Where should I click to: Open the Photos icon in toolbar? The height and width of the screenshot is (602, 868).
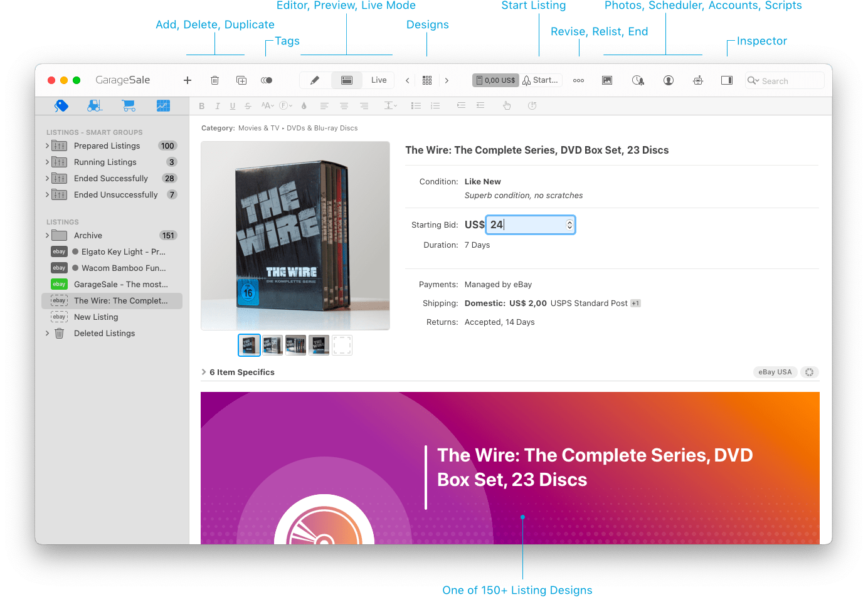point(607,80)
